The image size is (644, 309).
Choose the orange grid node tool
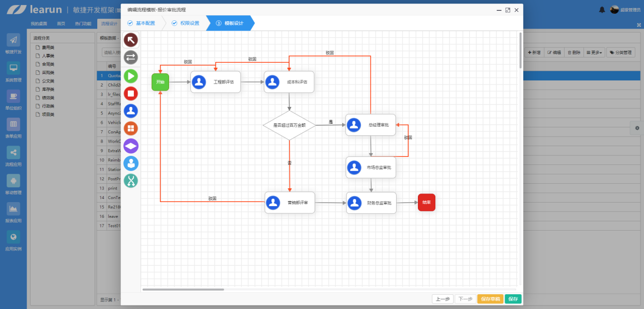131,128
